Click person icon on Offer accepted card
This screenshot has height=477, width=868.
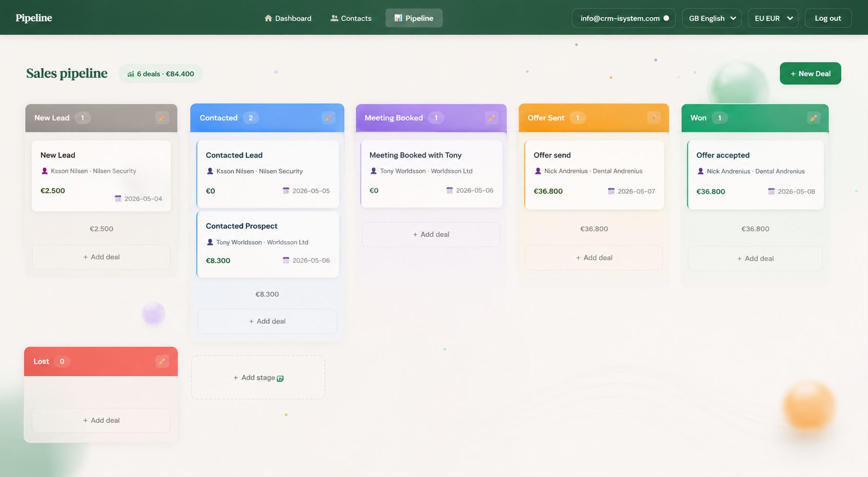[x=700, y=171]
